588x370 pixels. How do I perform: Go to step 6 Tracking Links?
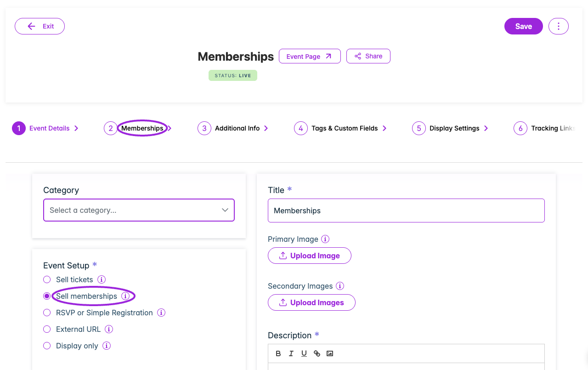pos(545,128)
